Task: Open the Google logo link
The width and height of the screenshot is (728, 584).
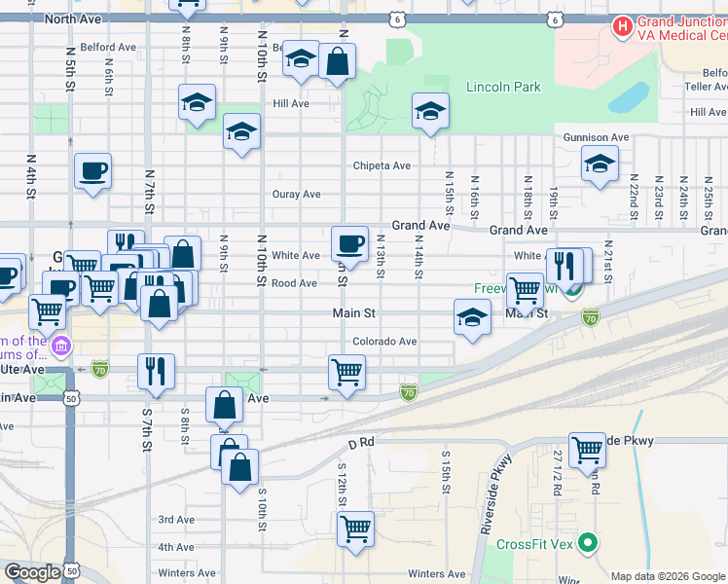Action: tap(32, 572)
